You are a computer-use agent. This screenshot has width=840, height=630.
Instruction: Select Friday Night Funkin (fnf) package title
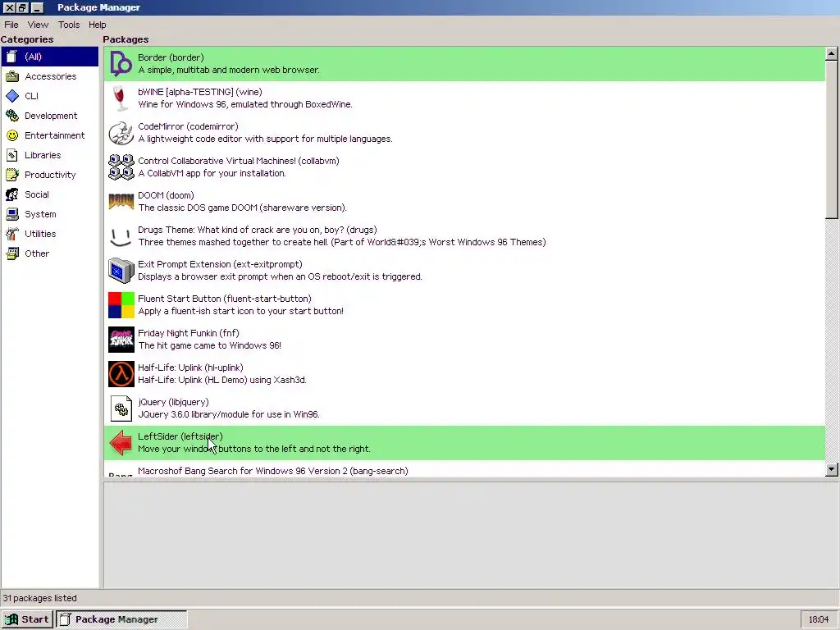(x=189, y=333)
